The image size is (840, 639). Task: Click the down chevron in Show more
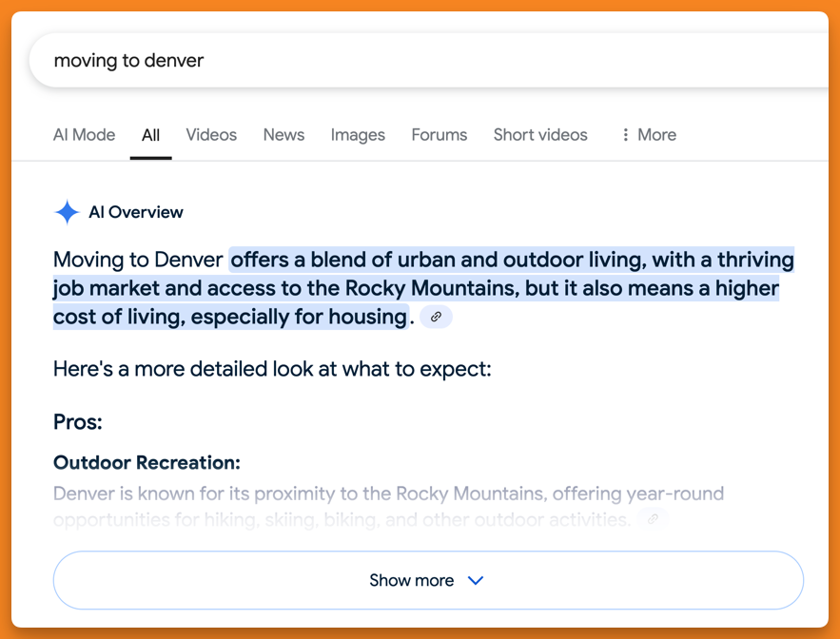(476, 580)
